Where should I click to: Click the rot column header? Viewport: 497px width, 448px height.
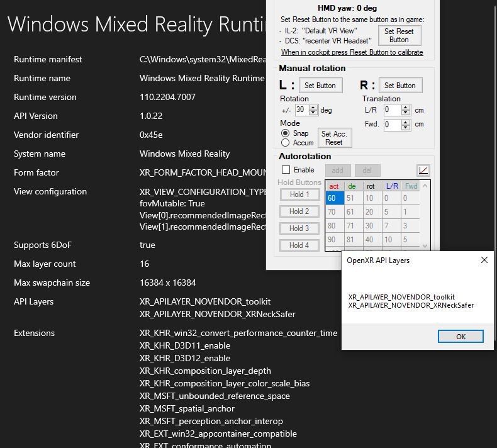372,186
